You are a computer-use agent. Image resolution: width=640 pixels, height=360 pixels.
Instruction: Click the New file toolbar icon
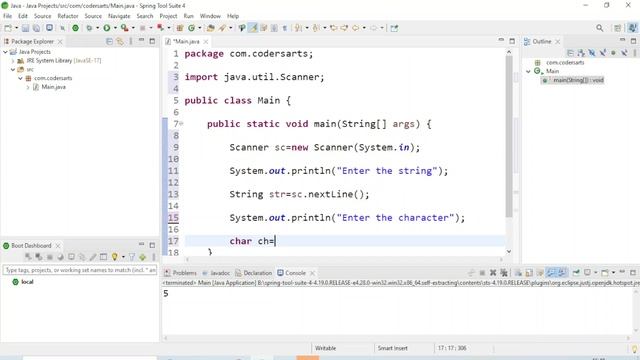(8, 28)
